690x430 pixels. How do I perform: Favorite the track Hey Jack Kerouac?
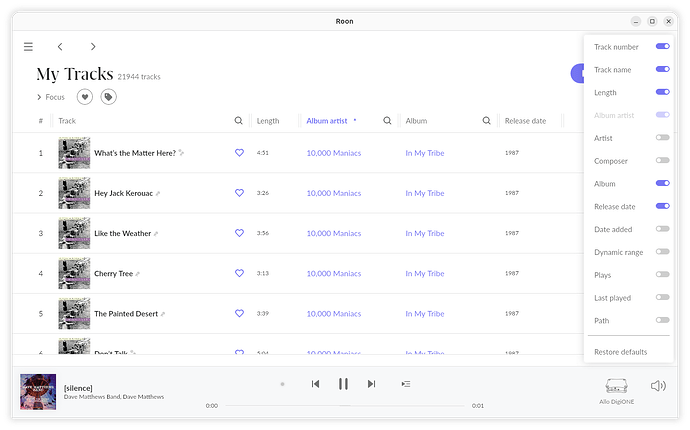tap(239, 193)
